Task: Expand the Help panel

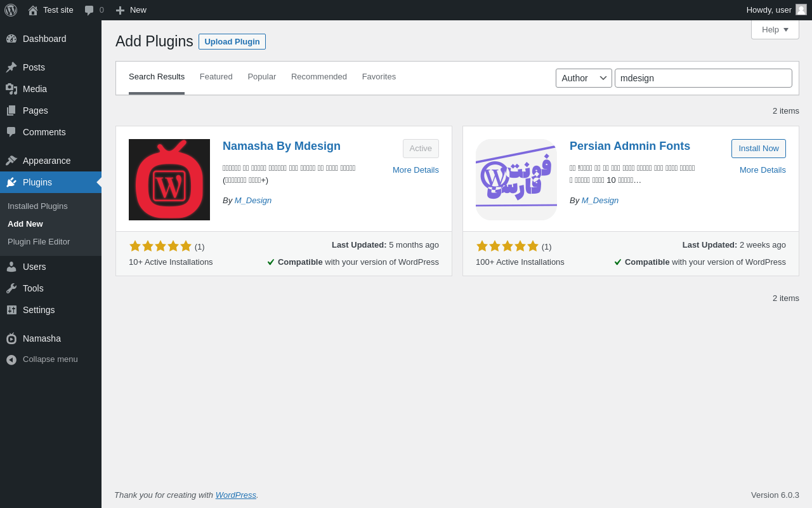Action: pyautogui.click(x=775, y=30)
